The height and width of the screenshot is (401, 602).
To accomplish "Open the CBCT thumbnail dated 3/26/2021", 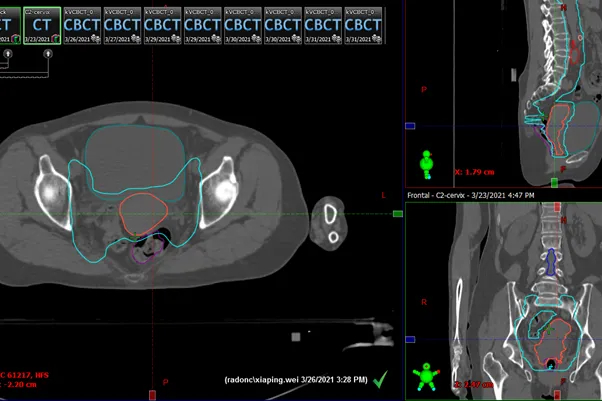I will [x=82, y=25].
